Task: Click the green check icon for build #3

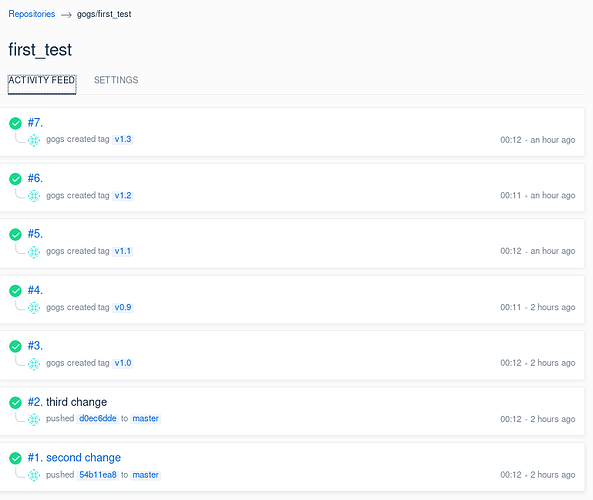Action: [x=16, y=346]
